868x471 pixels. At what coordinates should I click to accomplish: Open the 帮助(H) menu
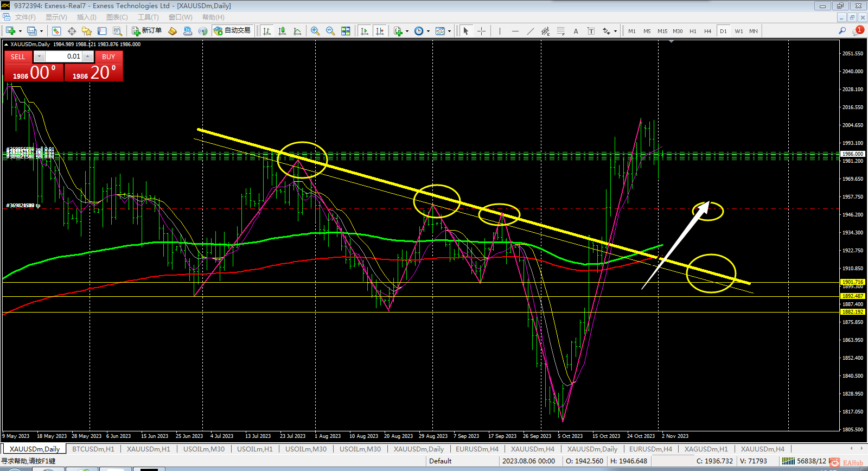click(x=214, y=17)
